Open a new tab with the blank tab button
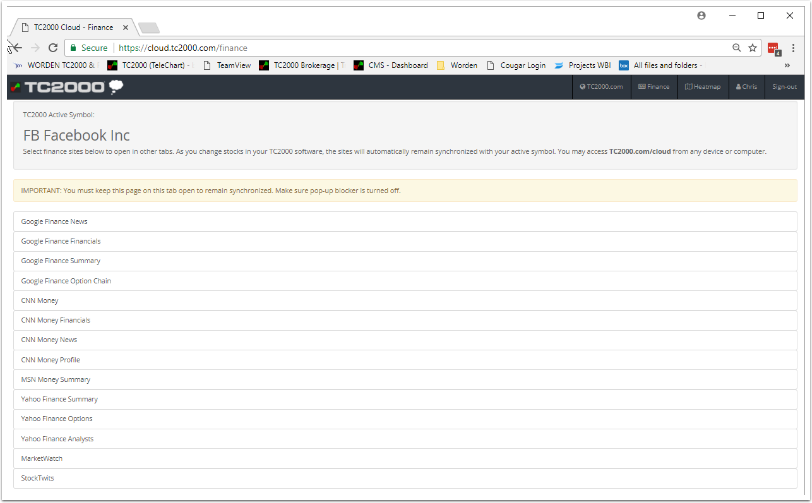812x503 pixels. [149, 27]
